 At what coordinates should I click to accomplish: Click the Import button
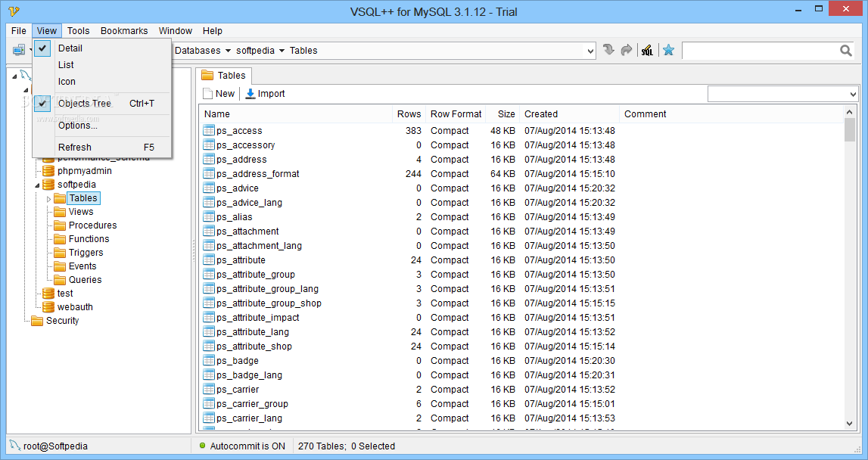(265, 94)
